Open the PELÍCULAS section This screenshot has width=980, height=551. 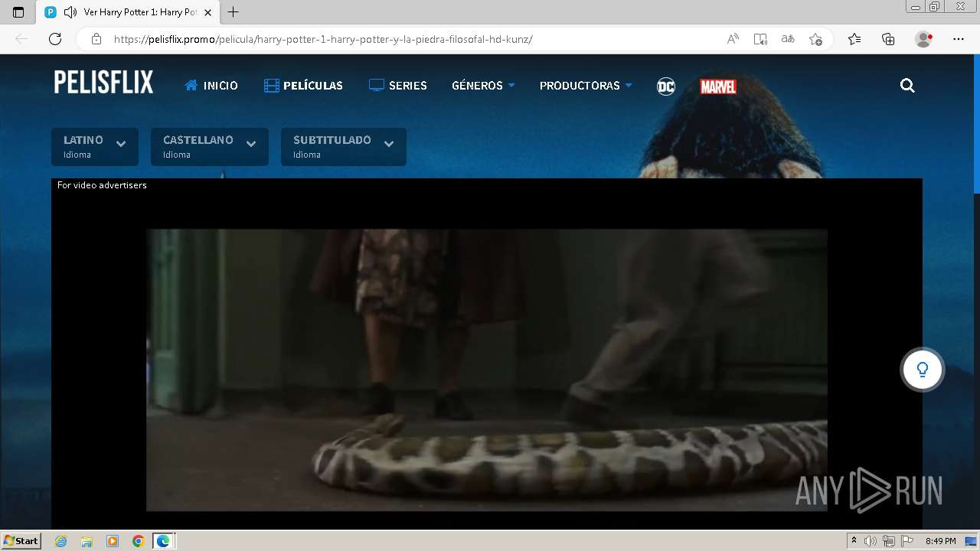tap(303, 86)
